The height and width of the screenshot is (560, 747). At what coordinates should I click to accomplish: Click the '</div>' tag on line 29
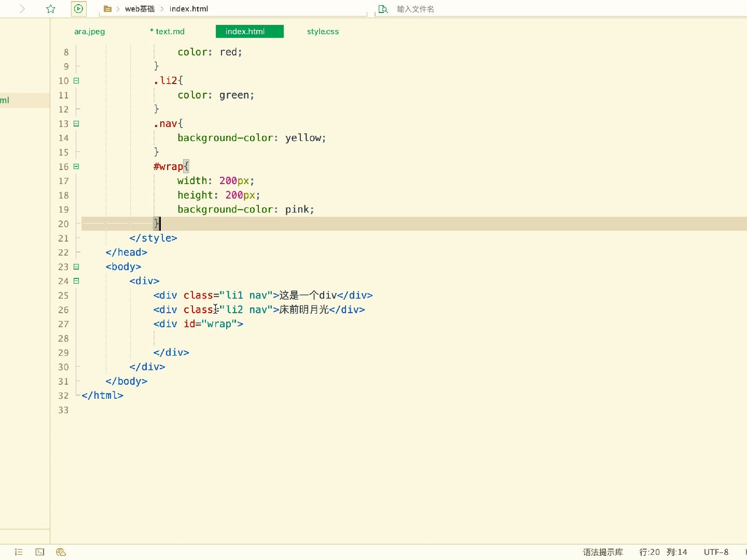click(171, 353)
